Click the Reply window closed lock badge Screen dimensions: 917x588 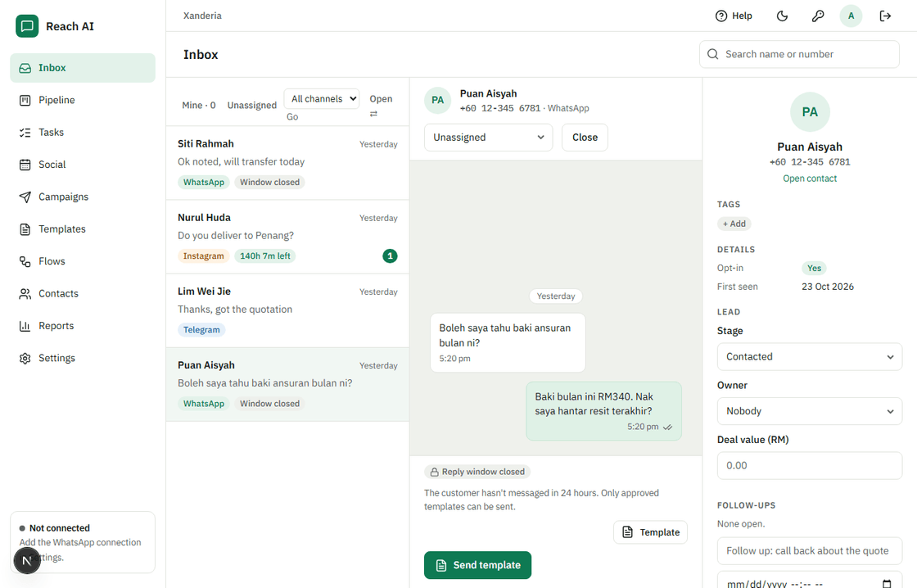click(477, 473)
